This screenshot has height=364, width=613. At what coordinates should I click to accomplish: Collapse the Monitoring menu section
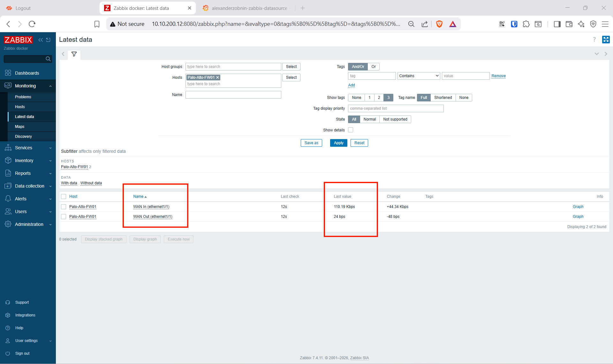(28, 86)
